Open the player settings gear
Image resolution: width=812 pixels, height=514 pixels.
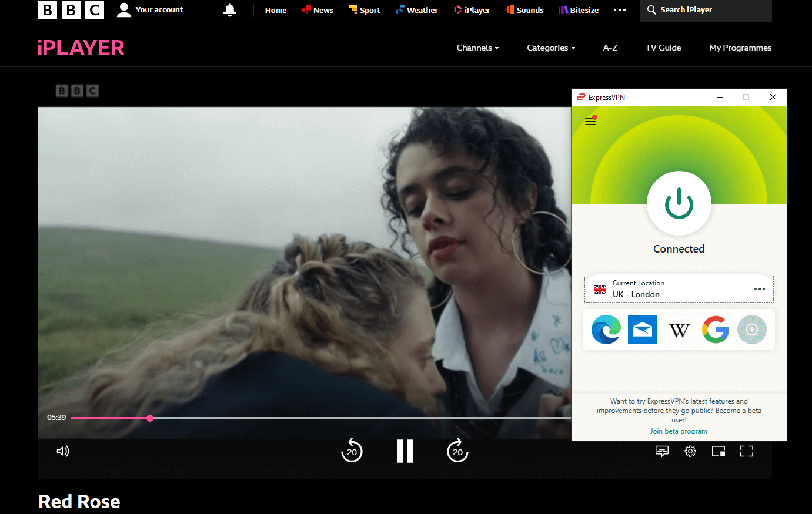coord(690,451)
